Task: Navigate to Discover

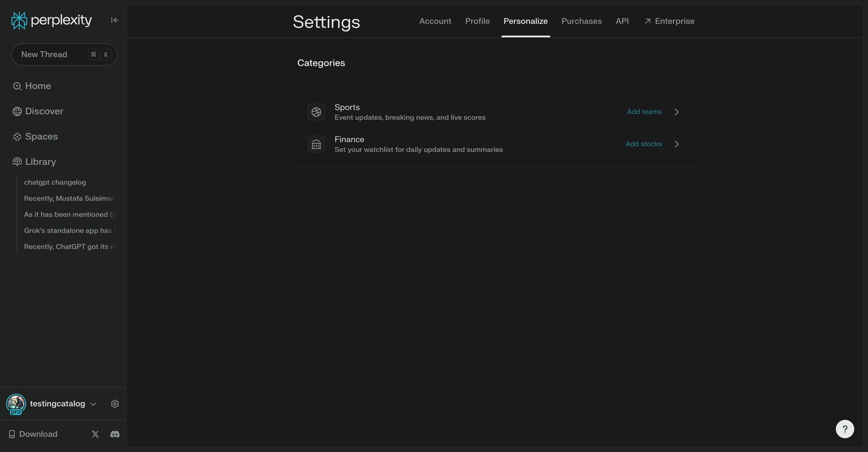Action: tap(44, 111)
